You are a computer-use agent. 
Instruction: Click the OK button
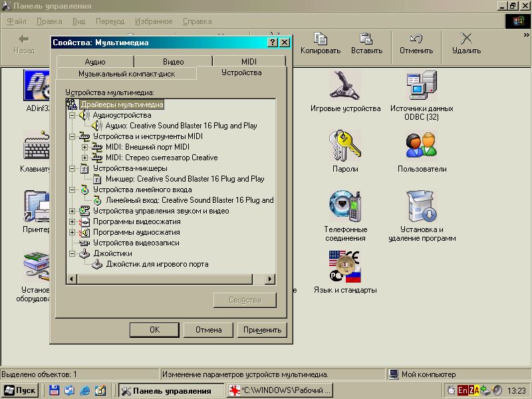click(154, 330)
